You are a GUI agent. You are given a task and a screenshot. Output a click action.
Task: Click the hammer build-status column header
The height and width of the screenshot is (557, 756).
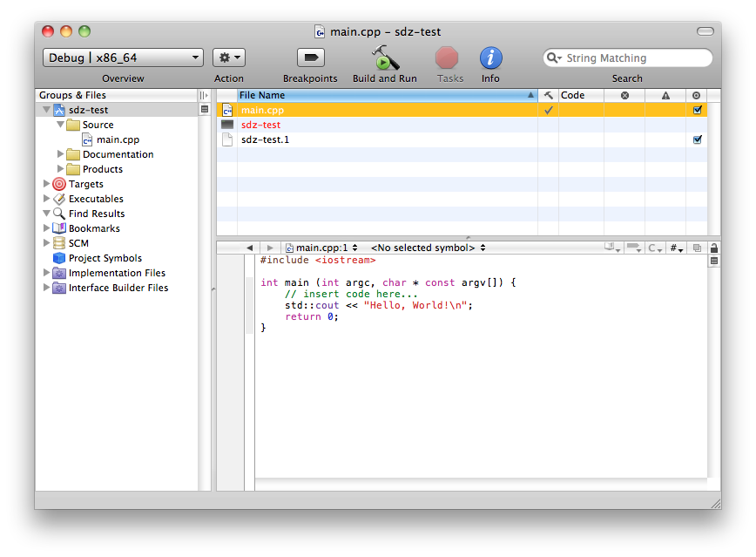click(x=548, y=96)
